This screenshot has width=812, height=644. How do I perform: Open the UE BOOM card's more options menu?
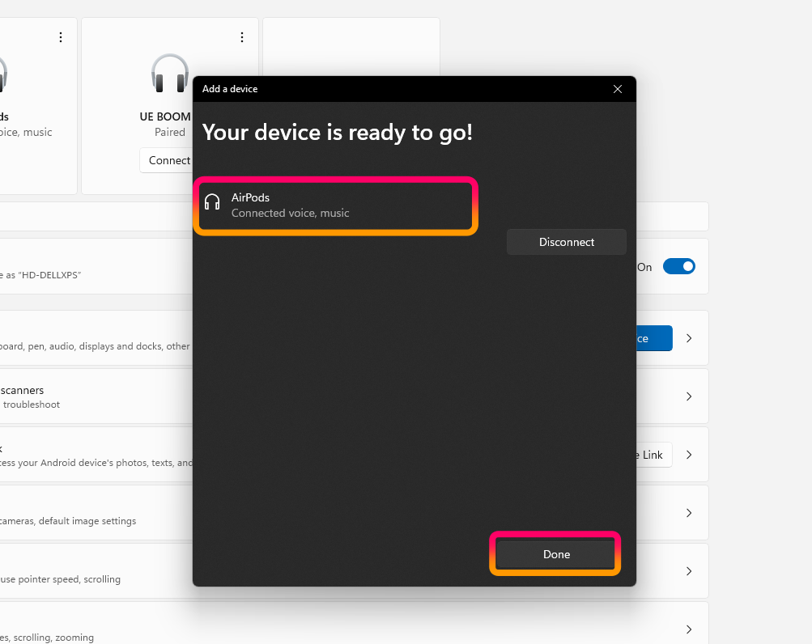[242, 37]
